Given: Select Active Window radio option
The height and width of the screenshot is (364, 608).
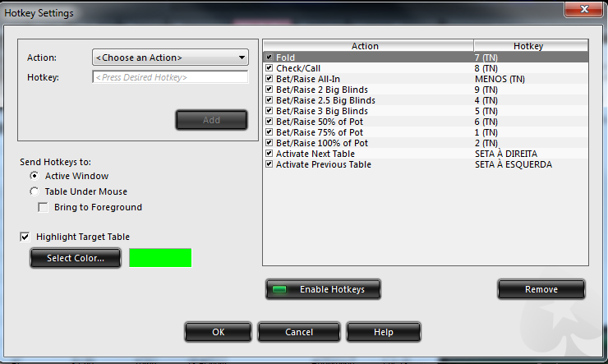Looking at the screenshot, I should pos(35,176).
